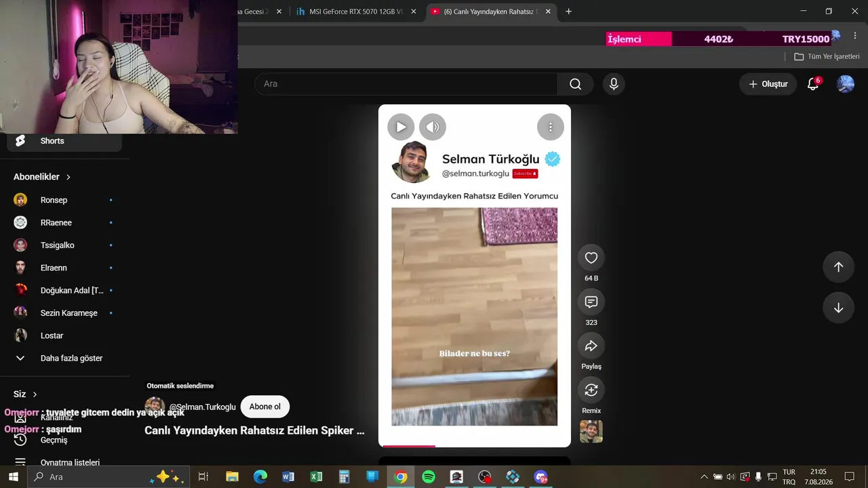Open the volume control in tray
This screenshot has width=868, height=488.
(730, 477)
